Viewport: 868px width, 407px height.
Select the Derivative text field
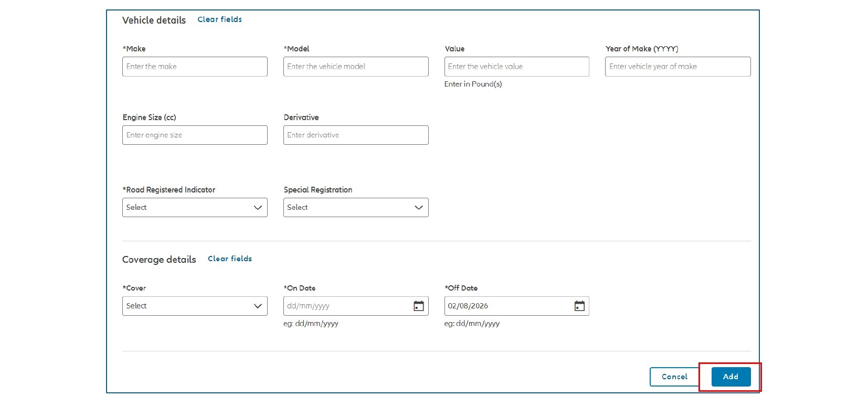[x=356, y=135]
